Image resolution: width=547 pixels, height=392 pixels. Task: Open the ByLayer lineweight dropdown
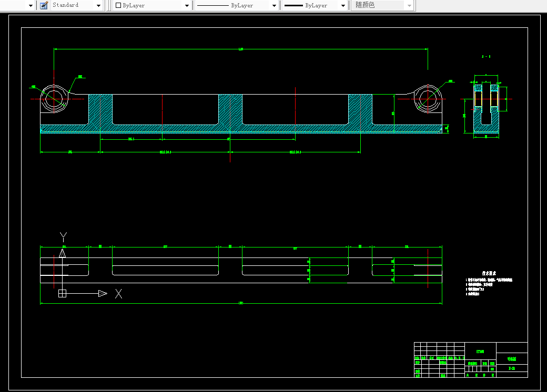315,5
